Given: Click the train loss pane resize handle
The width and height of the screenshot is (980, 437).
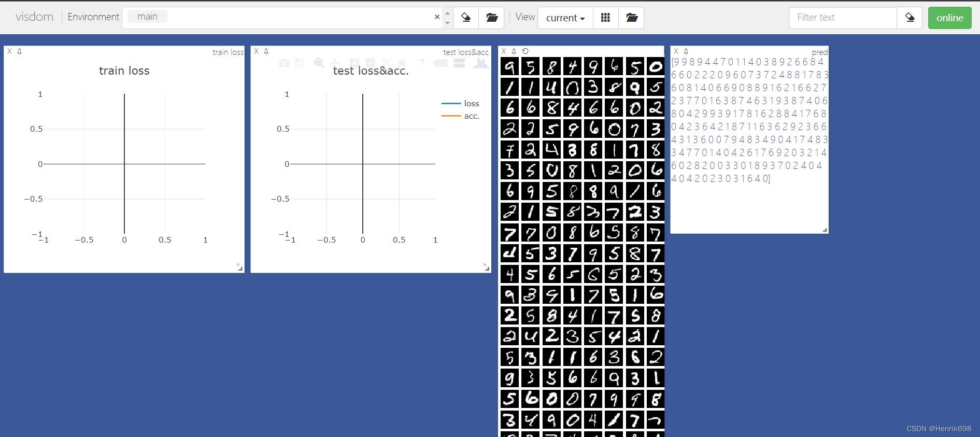Looking at the screenshot, I should click(x=239, y=267).
